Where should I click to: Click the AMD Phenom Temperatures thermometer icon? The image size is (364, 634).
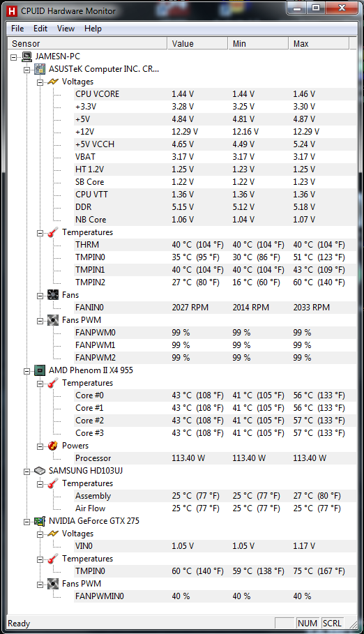point(53,383)
